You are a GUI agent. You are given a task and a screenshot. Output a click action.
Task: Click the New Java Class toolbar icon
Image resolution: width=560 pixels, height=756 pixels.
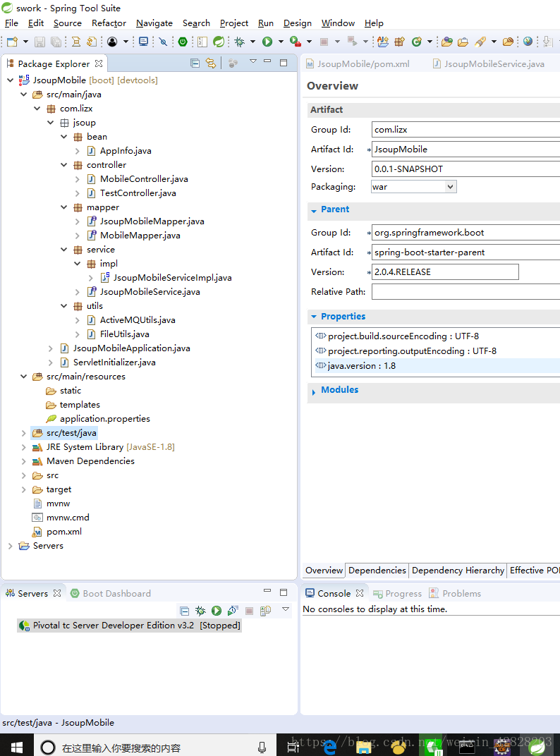[x=417, y=42]
